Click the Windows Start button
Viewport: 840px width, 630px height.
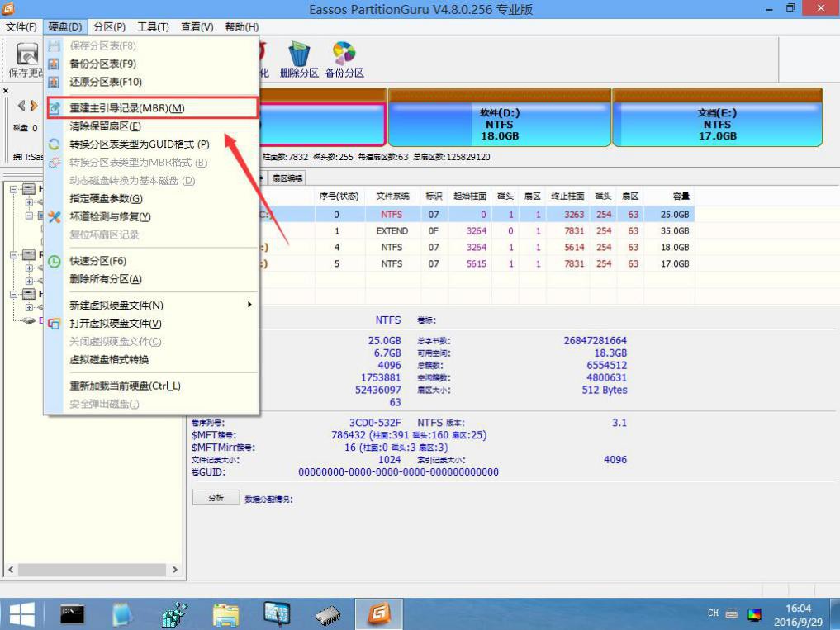(x=21, y=613)
